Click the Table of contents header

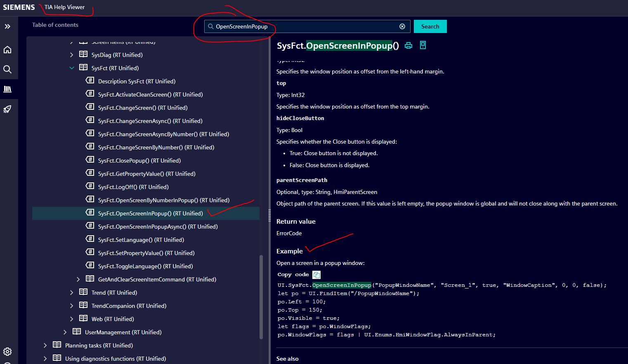coord(55,25)
